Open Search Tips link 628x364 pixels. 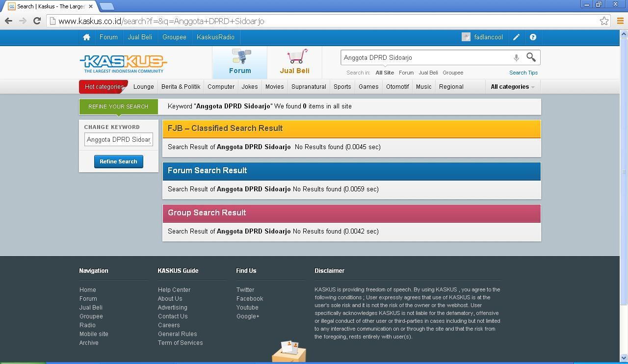point(523,73)
